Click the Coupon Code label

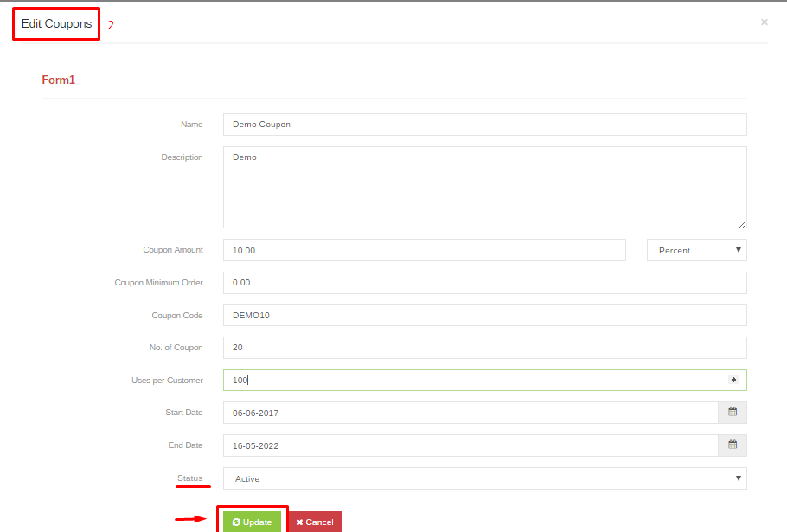pos(177,315)
